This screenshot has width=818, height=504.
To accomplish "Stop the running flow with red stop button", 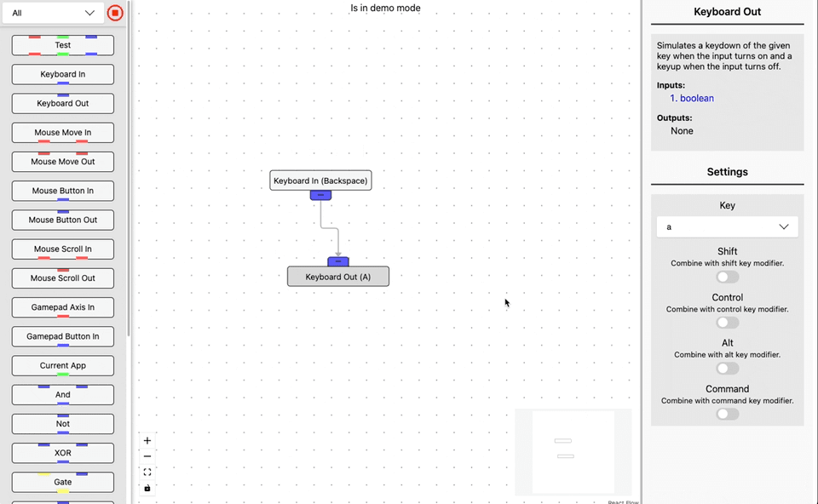I will (x=115, y=13).
